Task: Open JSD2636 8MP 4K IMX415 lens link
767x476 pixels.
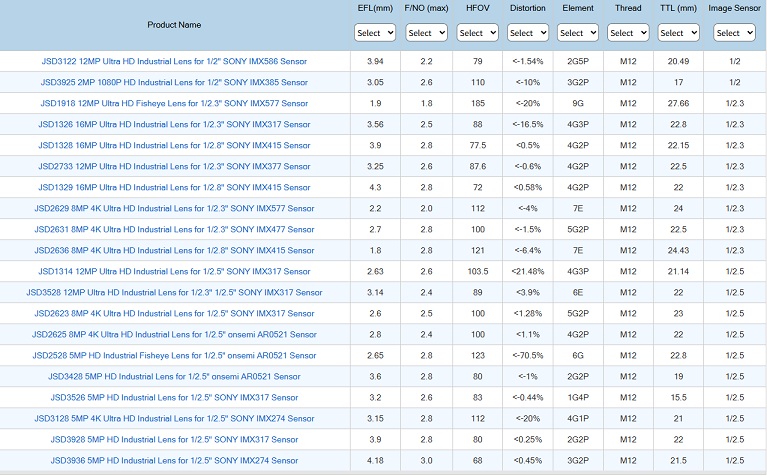Action: point(174,251)
